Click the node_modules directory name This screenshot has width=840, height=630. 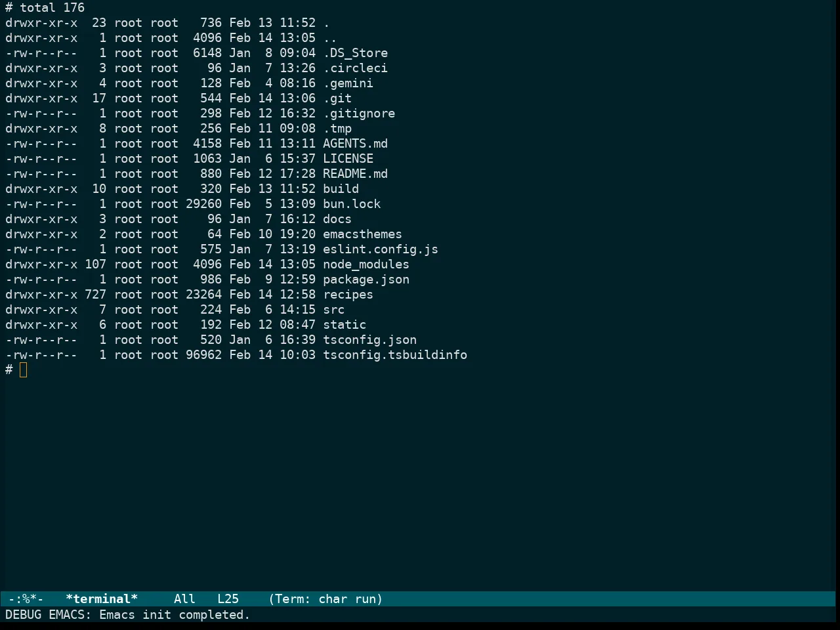(x=366, y=264)
